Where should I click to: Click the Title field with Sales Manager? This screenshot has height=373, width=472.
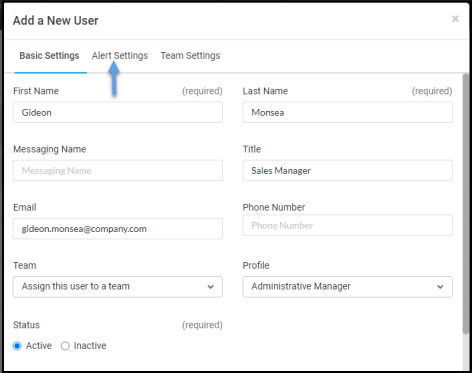click(x=347, y=170)
